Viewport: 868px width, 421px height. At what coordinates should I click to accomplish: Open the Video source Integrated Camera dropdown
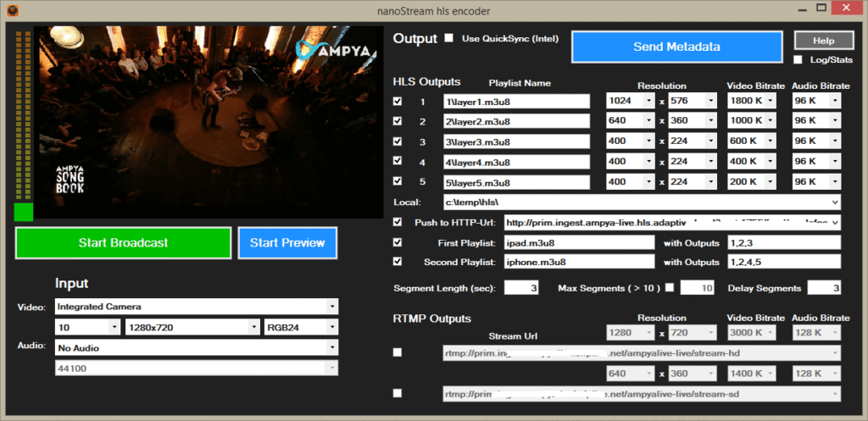point(332,306)
